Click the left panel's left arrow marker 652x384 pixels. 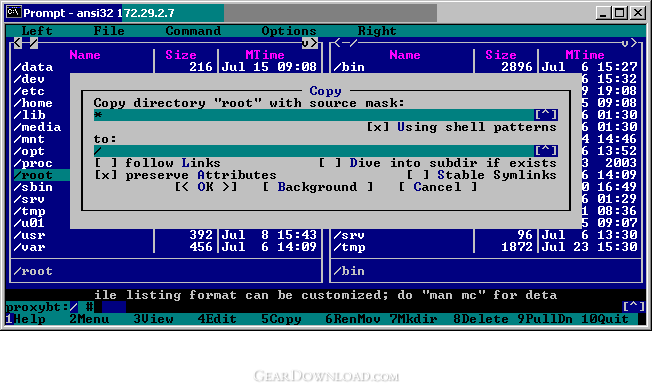pyautogui.click(x=17, y=42)
